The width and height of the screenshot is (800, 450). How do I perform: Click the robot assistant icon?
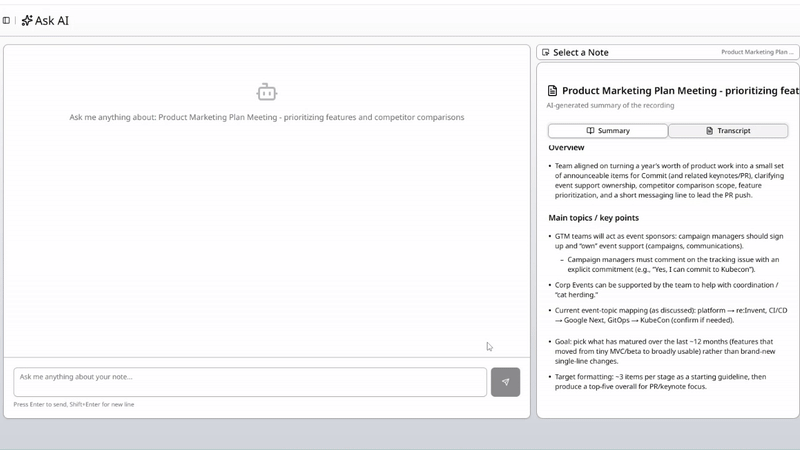click(x=267, y=92)
